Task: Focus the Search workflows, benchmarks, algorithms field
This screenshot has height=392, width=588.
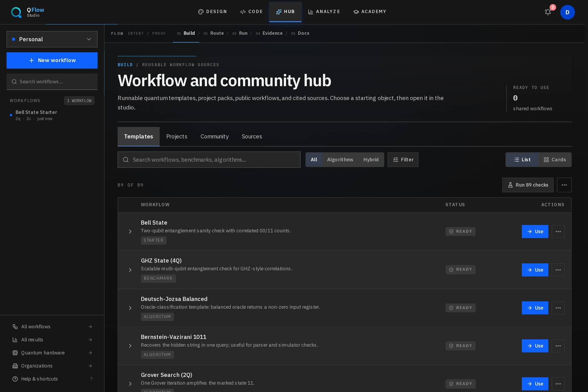Action: point(209,160)
